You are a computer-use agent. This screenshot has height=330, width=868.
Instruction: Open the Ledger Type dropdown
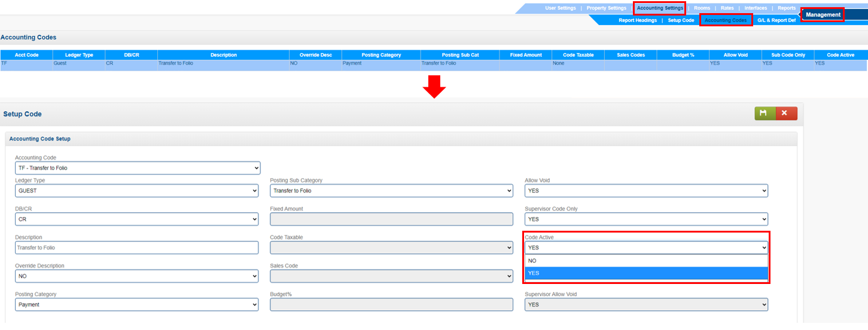point(136,191)
